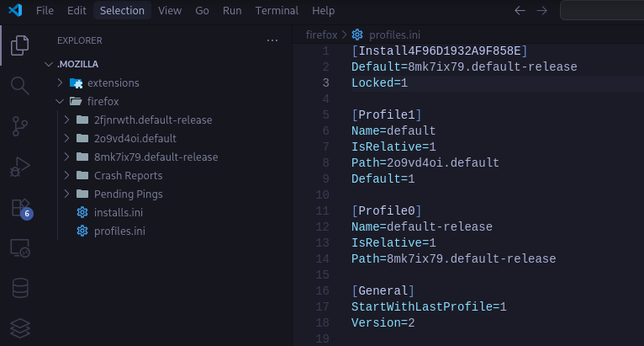Click the firefox breadcrumb segment
The width and height of the screenshot is (644, 346).
(321, 35)
